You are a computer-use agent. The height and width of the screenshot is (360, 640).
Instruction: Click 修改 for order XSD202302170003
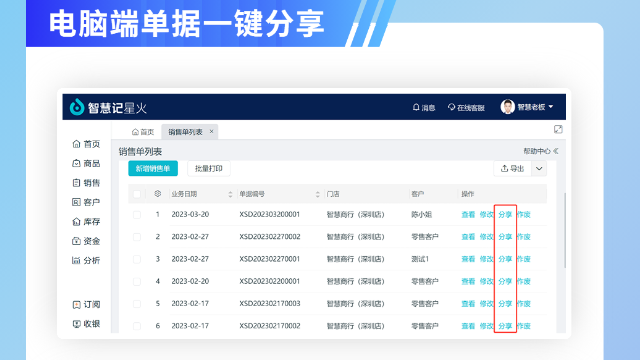click(x=487, y=304)
